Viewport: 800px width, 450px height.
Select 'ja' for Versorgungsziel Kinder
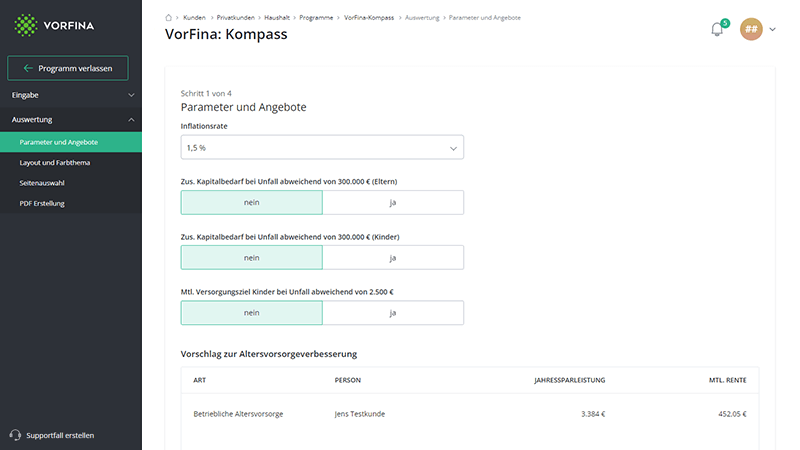[x=393, y=313]
